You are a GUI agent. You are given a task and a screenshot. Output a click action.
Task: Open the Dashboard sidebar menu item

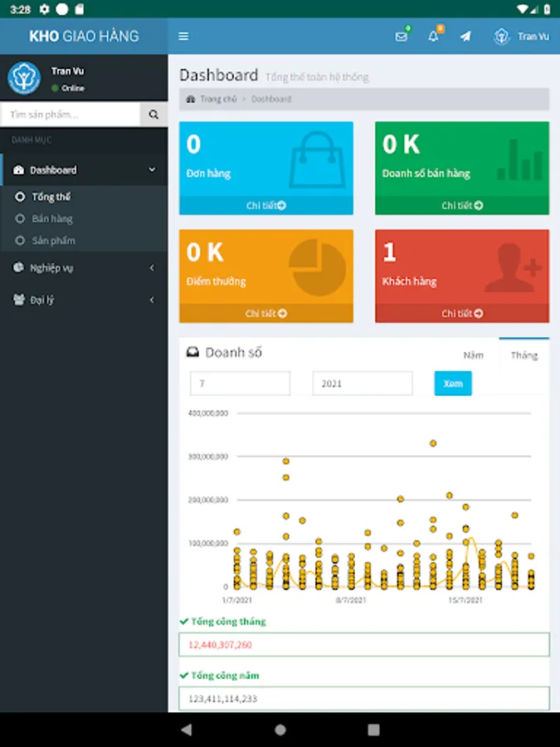coord(84,170)
